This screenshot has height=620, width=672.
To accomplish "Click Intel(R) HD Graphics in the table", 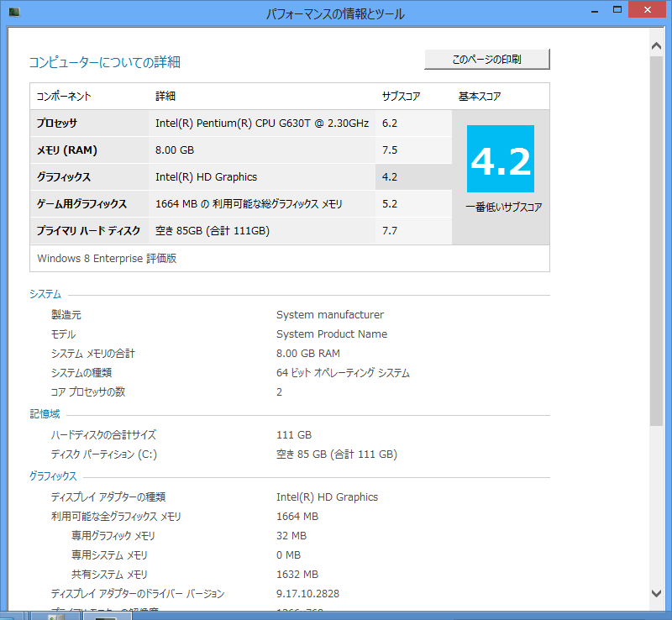I will [x=206, y=177].
